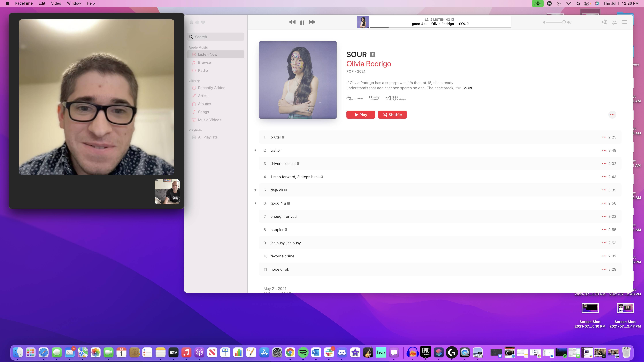Select the track 1 step forward, 3 steps back
Image resolution: width=644 pixels, height=362 pixels.
click(440, 177)
